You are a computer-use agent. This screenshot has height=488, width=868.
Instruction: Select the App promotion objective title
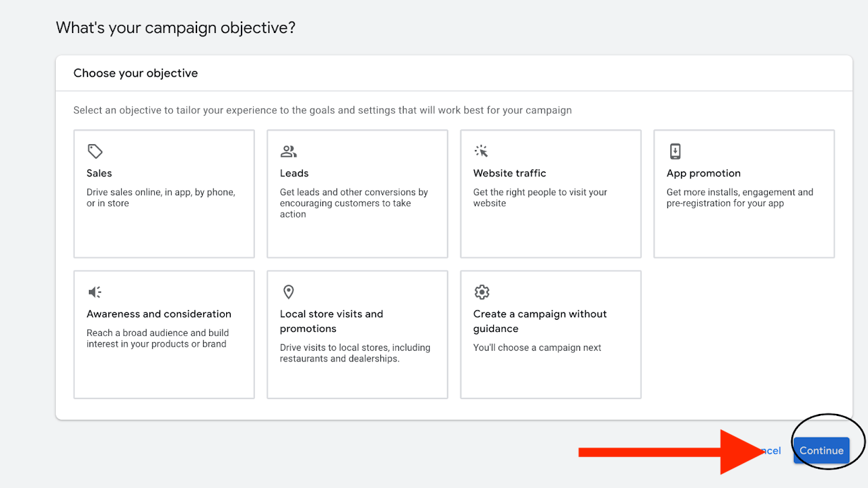click(x=703, y=173)
